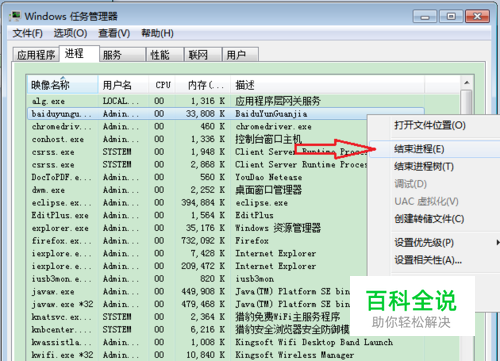Select the conhost.exe process row
Screen dimensions: 500x361
tap(197, 139)
